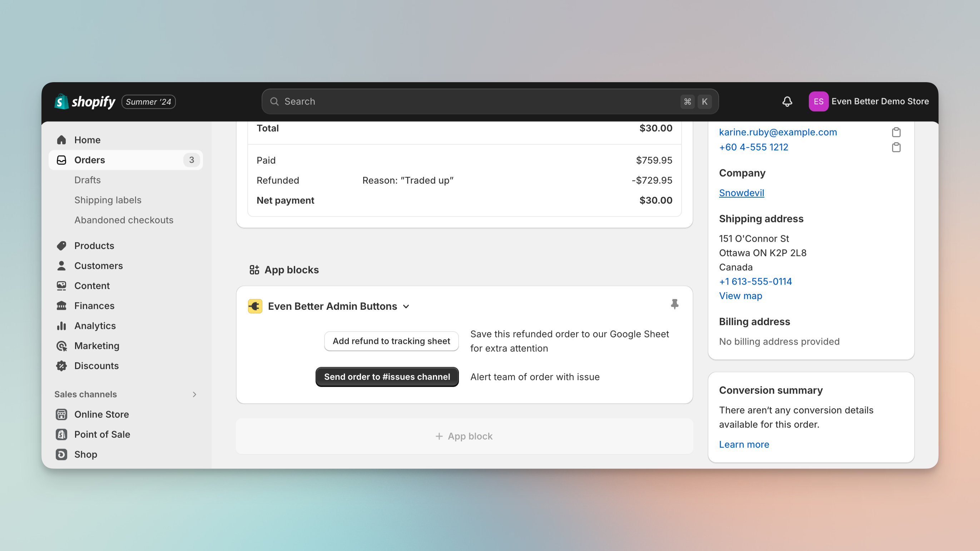Click No billing address provided text
The image size is (980, 551).
[779, 342]
